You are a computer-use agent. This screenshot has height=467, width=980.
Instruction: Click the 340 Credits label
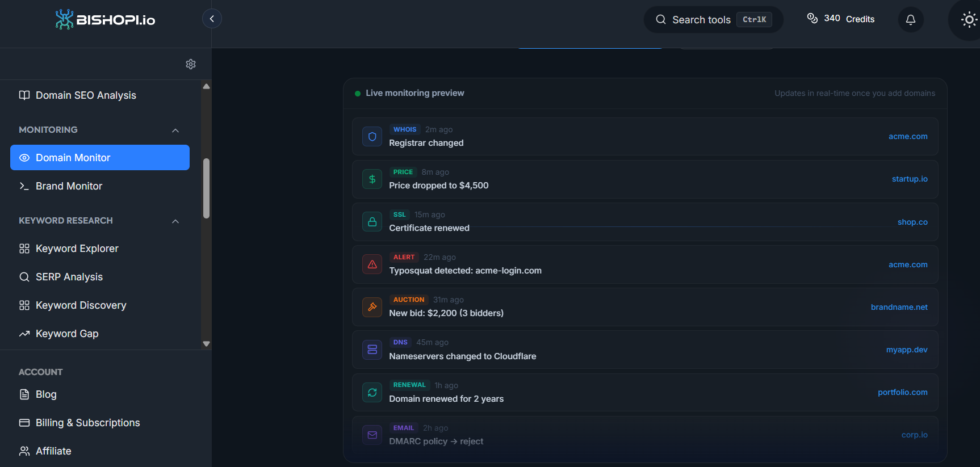[x=849, y=19]
